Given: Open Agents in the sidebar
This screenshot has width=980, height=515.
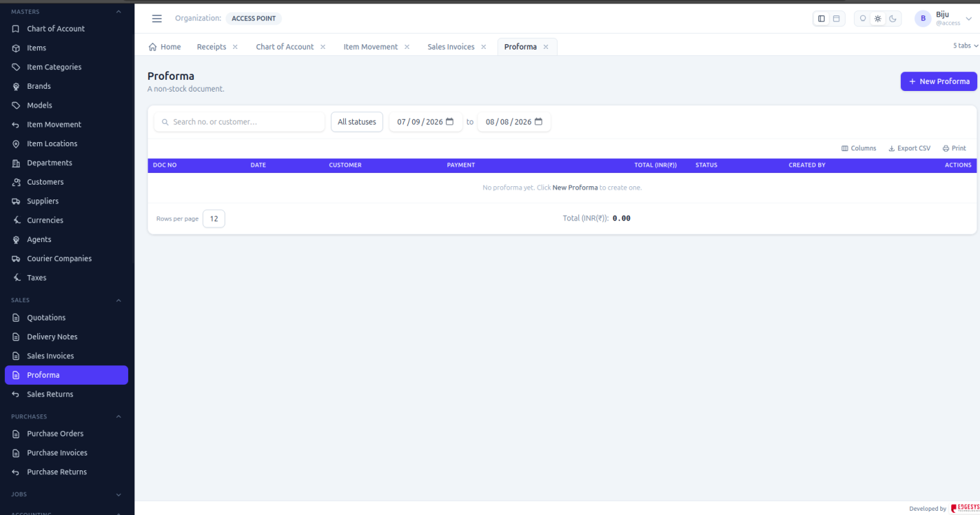Looking at the screenshot, I should tap(66, 239).
